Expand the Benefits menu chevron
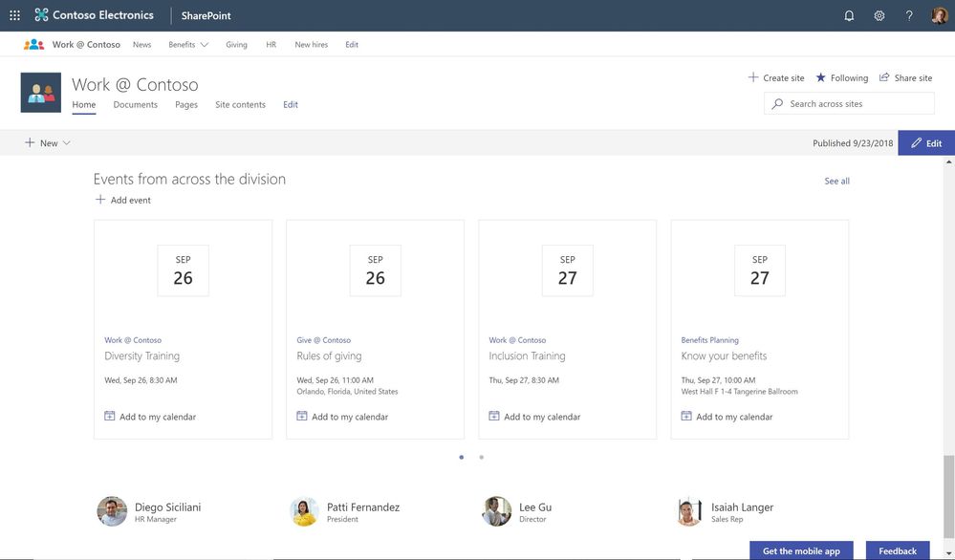The height and width of the screenshot is (560, 955). coord(204,44)
